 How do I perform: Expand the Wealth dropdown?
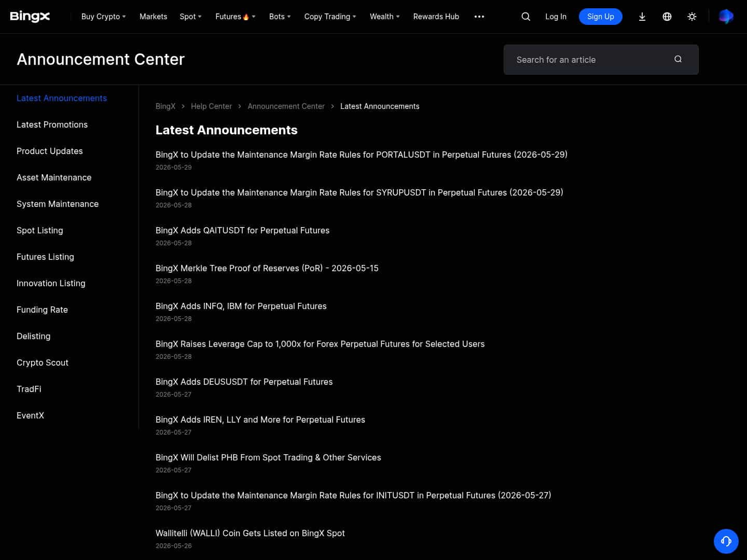click(384, 17)
